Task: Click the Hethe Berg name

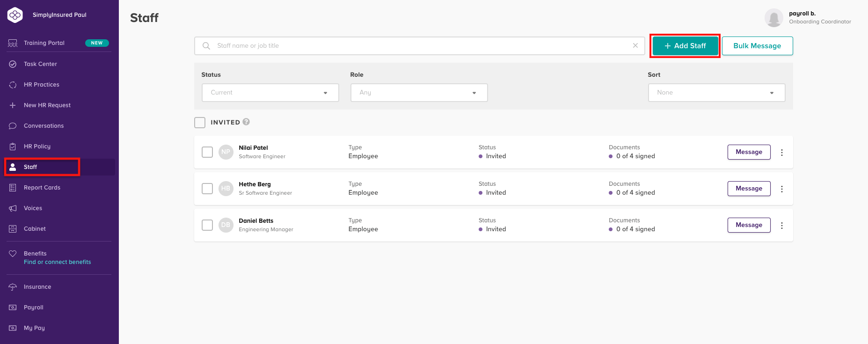Action: coord(255,184)
